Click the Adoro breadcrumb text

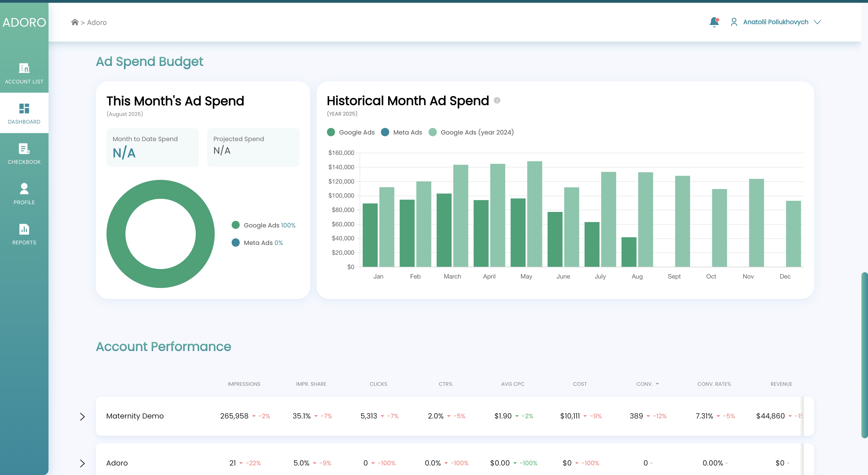point(97,23)
